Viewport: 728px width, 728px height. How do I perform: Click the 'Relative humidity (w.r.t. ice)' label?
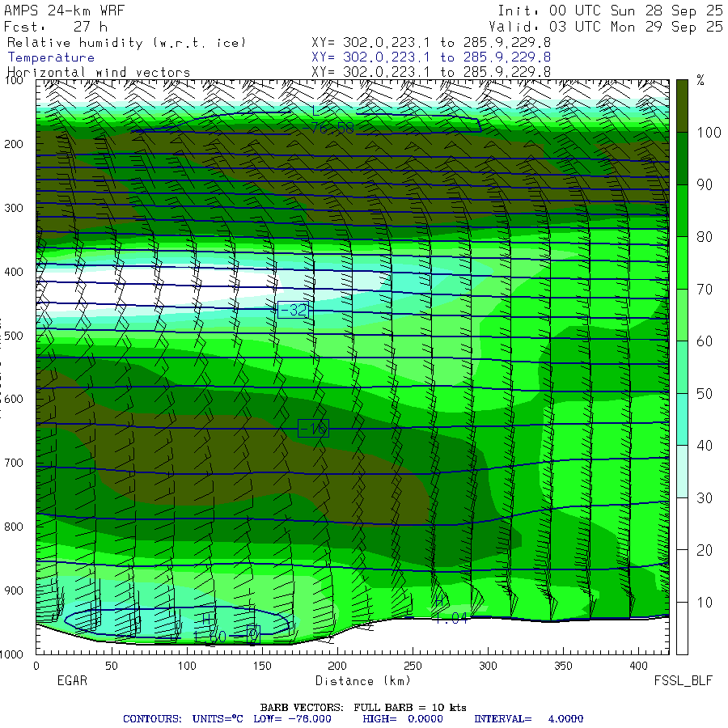coord(126,43)
